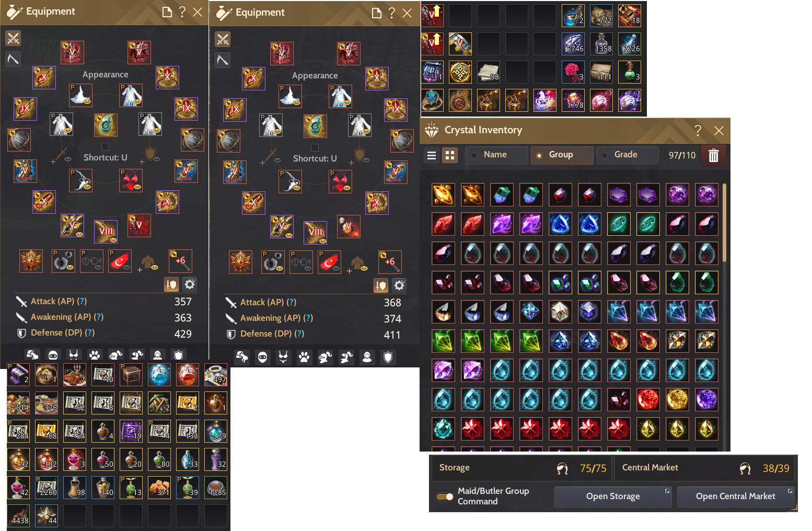Click Open Central Market button
The image size is (812, 531).
tap(736, 497)
